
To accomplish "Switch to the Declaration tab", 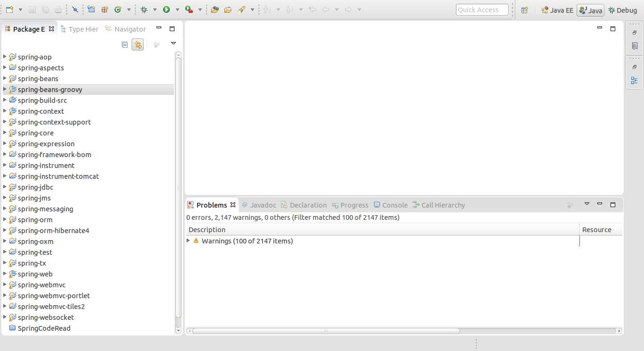I will (304, 205).
